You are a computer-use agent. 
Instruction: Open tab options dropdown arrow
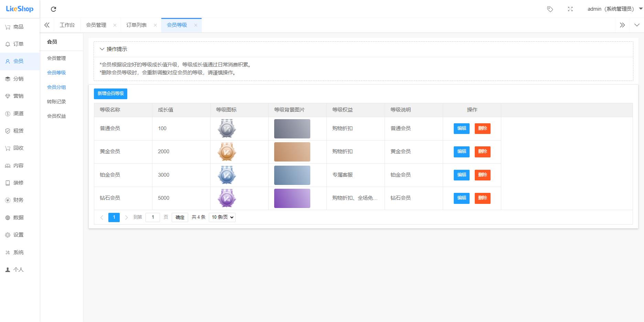pyautogui.click(x=636, y=25)
